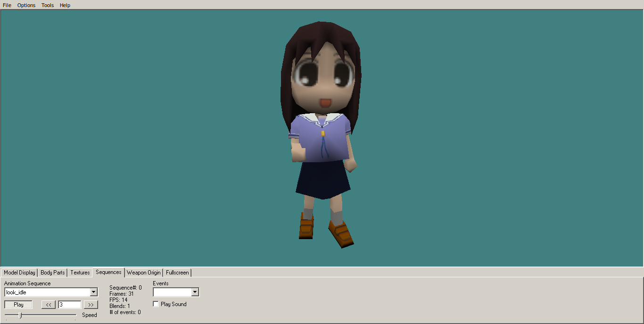Select the Sequences tab
644x324 pixels.
click(108, 272)
